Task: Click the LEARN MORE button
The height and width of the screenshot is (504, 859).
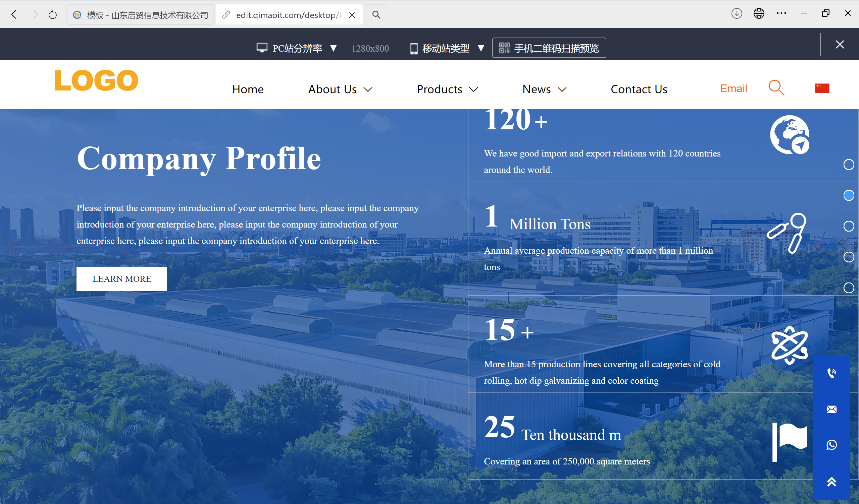Action: [x=122, y=278]
